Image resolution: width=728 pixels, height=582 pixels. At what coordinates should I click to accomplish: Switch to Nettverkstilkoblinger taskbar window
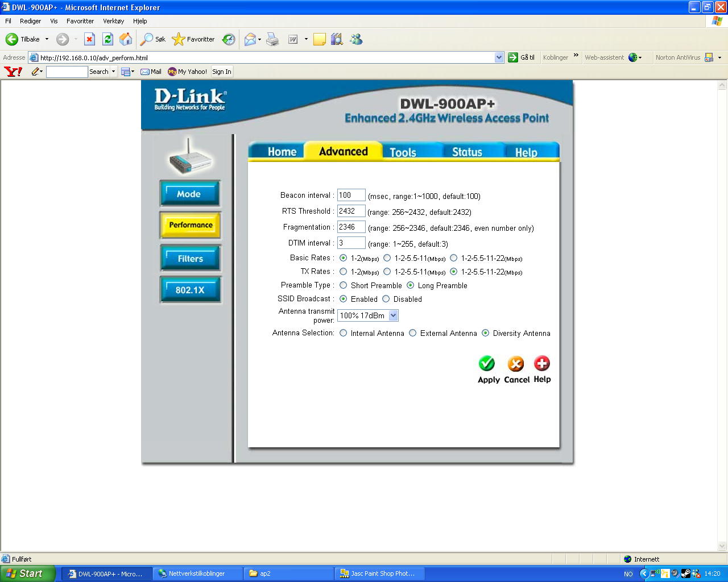click(197, 573)
